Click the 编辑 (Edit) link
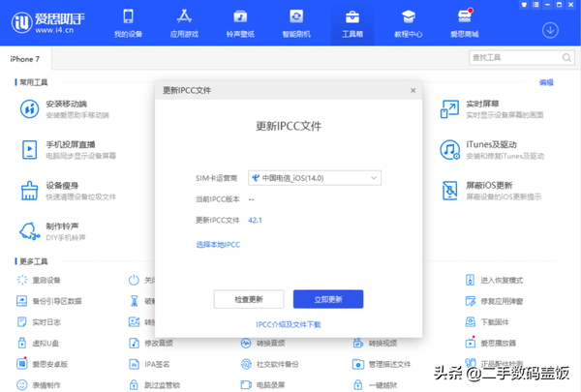581x392 pixels. 546,82
